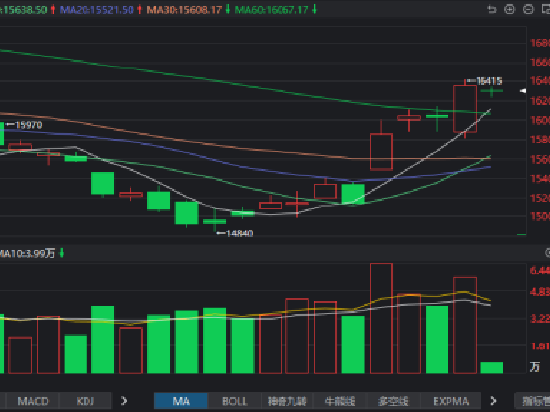Click the white current-price arrow marker

tap(523, 91)
